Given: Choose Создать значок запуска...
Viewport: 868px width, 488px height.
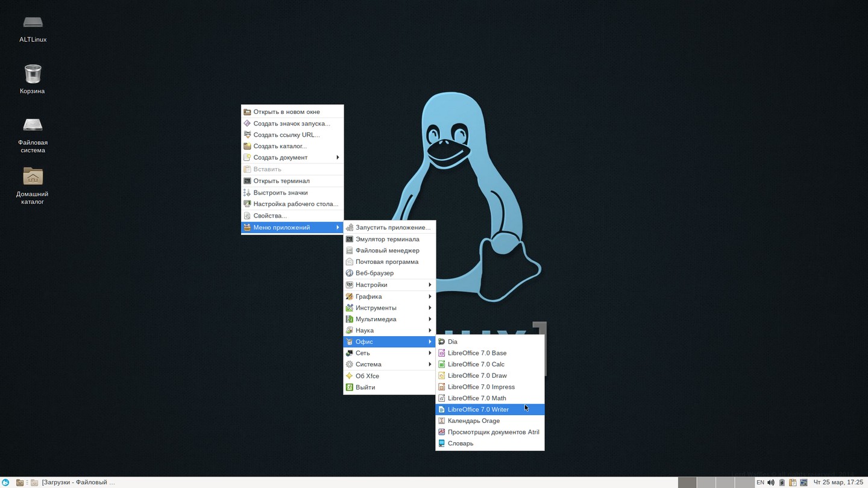Looking at the screenshot, I should tap(292, 124).
